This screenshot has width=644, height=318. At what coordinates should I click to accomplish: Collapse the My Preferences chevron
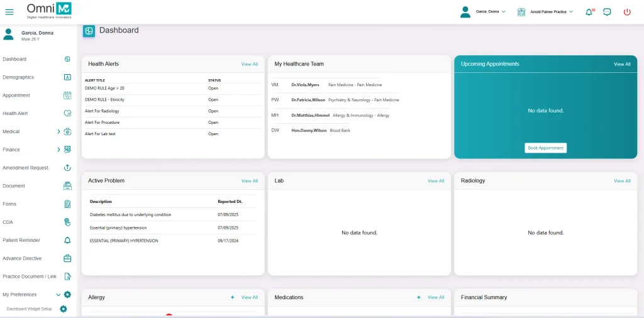[58, 295]
